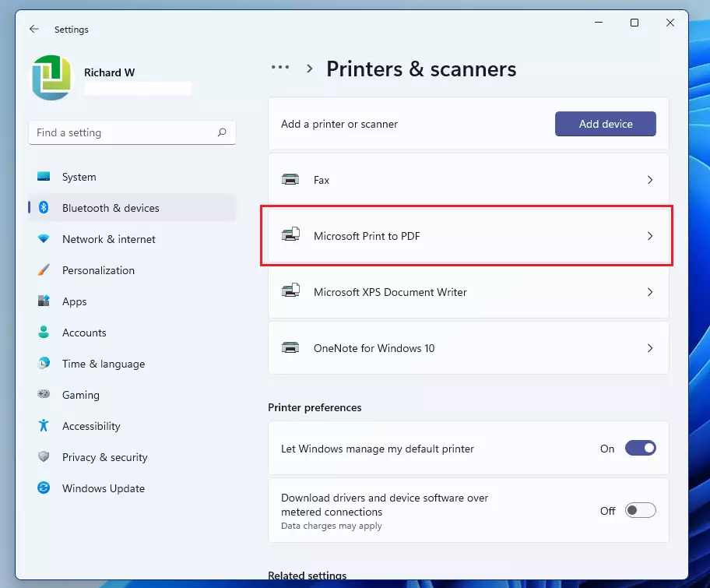The width and height of the screenshot is (710, 588).
Task: Open Personalization settings
Action: point(132,270)
